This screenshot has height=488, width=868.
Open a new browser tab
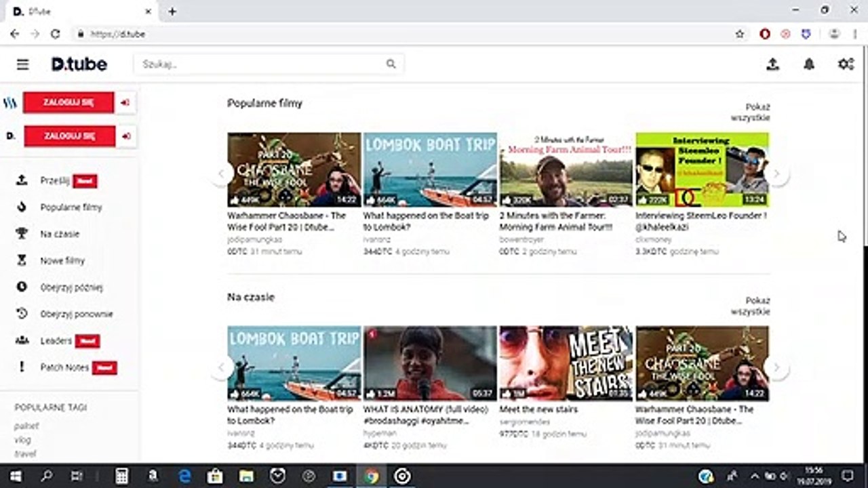(x=172, y=12)
